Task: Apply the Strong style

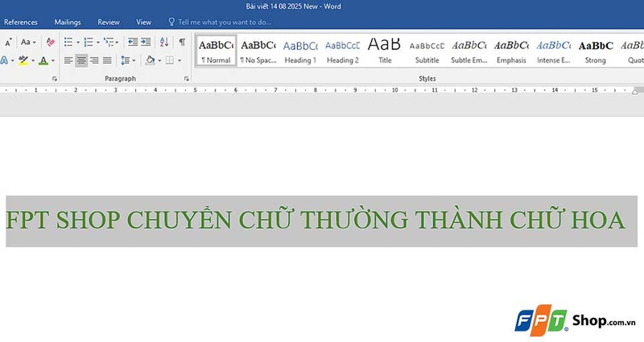Action: (596, 51)
